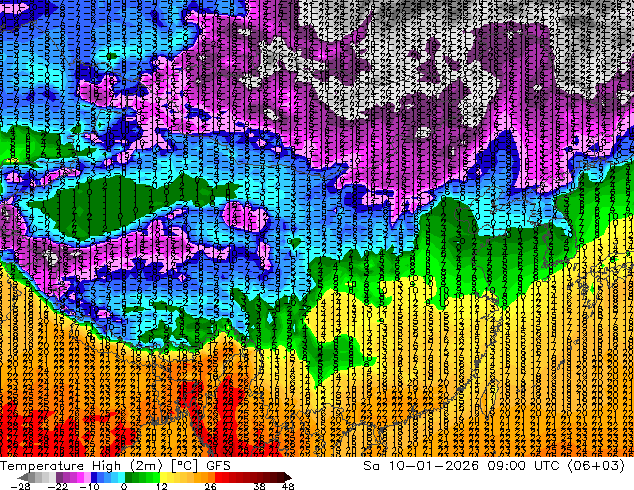This screenshot has width=634, height=490.
Task: Click the 'Temperature High (2m)' title text
Action: [81, 466]
